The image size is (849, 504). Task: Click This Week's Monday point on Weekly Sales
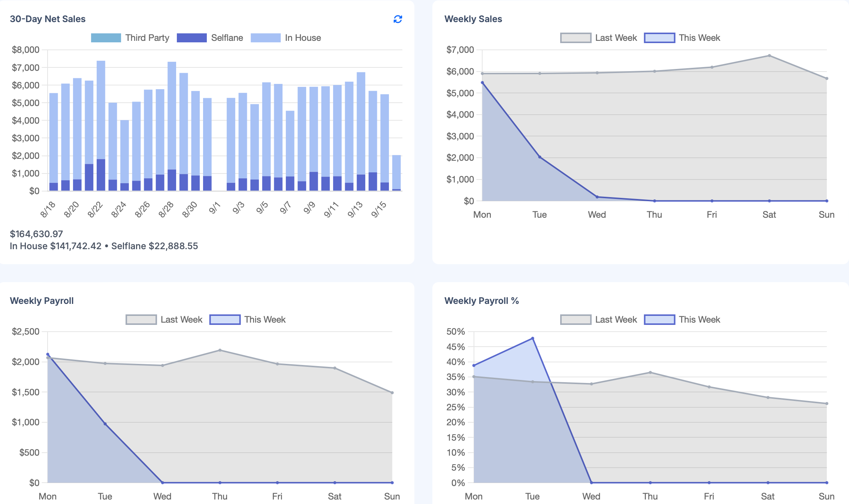pos(482,83)
